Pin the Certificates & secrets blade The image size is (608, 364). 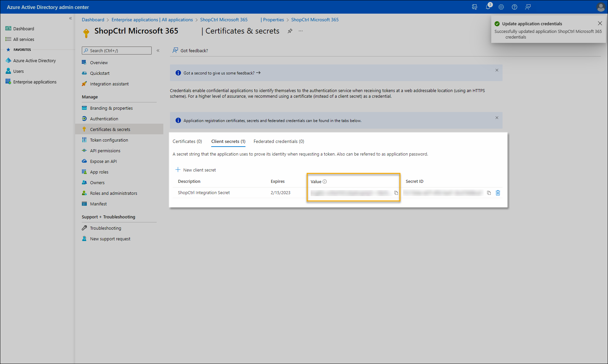(290, 31)
